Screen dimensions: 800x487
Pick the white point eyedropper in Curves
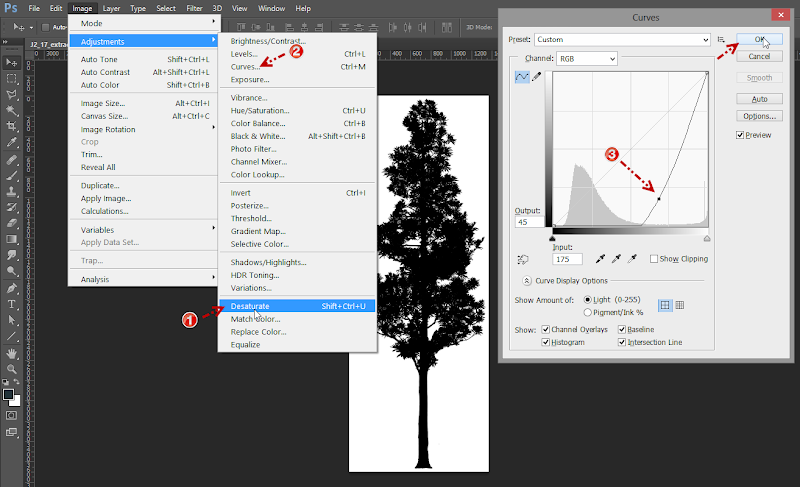pyautogui.click(x=632, y=259)
